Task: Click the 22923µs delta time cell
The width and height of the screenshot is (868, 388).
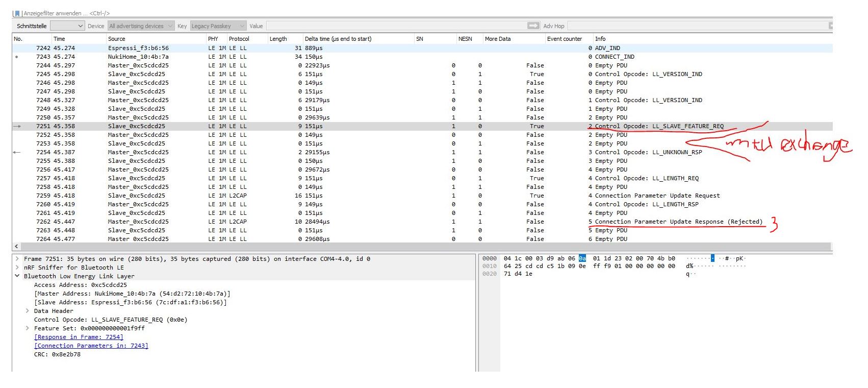Action: pyautogui.click(x=317, y=65)
